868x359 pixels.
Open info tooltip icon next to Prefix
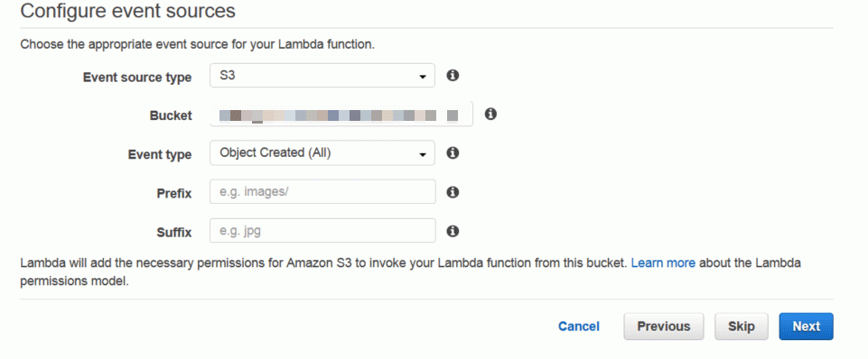click(x=453, y=192)
